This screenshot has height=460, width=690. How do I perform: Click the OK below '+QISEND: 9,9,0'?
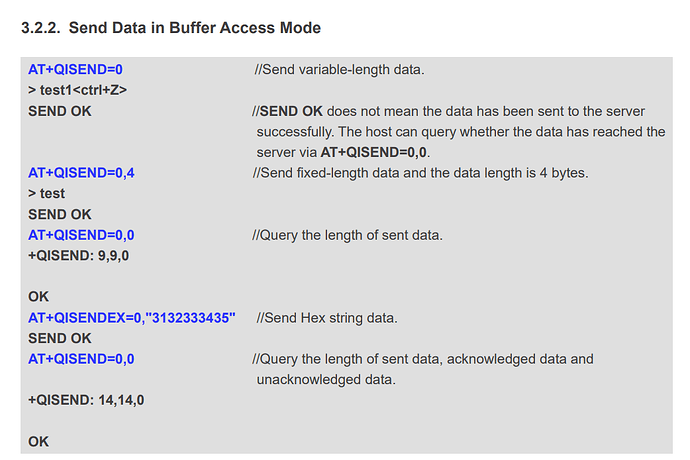pos(39,297)
